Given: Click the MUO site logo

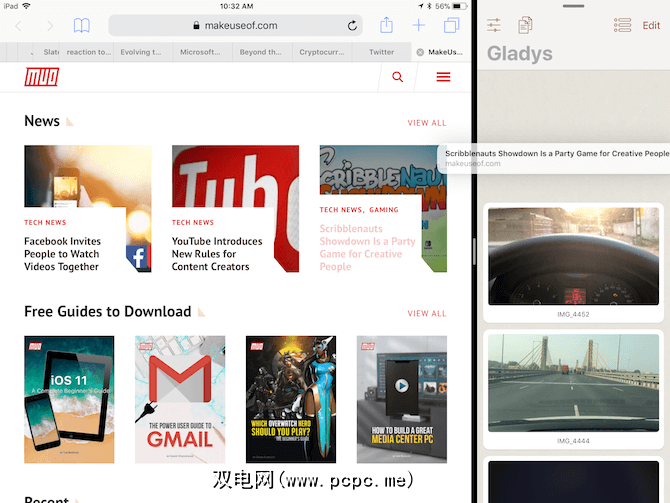Looking at the screenshot, I should [41, 77].
